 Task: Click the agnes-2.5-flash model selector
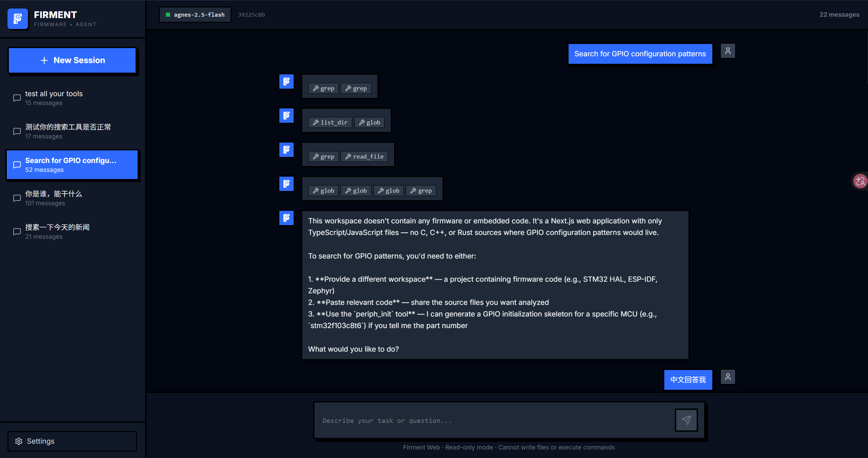pos(195,15)
